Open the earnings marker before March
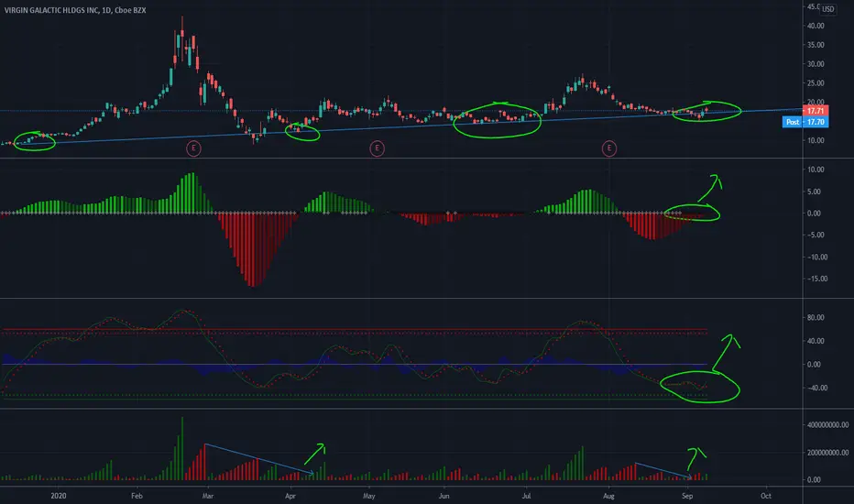The height and width of the screenshot is (504, 854). [x=193, y=148]
